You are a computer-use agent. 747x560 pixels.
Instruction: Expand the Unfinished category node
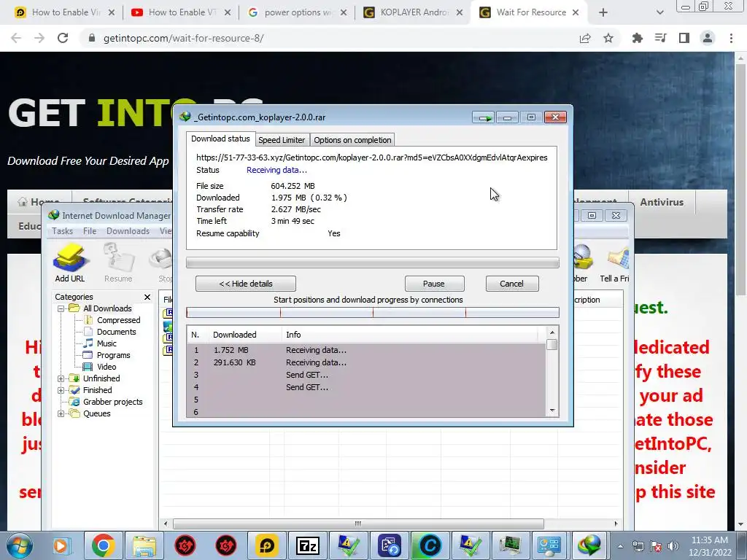coord(61,378)
